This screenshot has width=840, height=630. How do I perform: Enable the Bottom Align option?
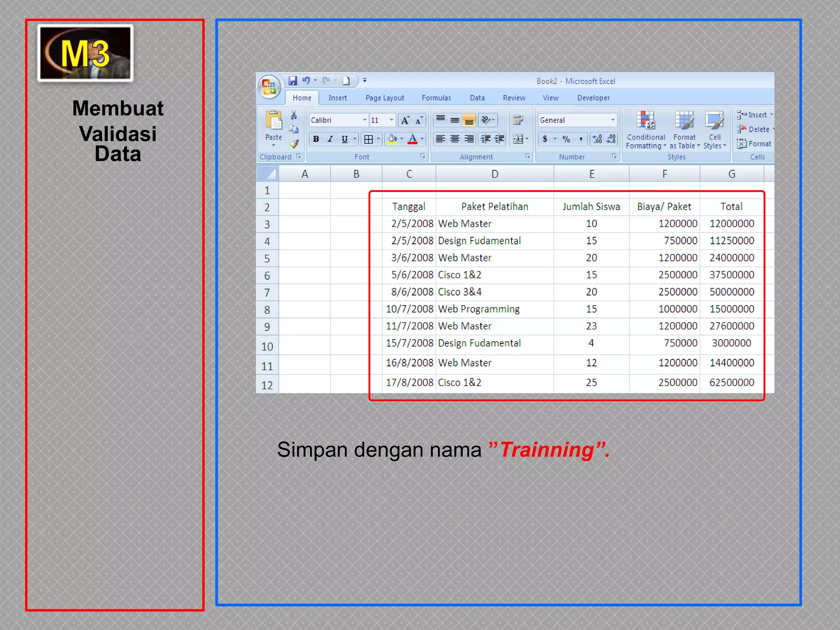coord(469,120)
